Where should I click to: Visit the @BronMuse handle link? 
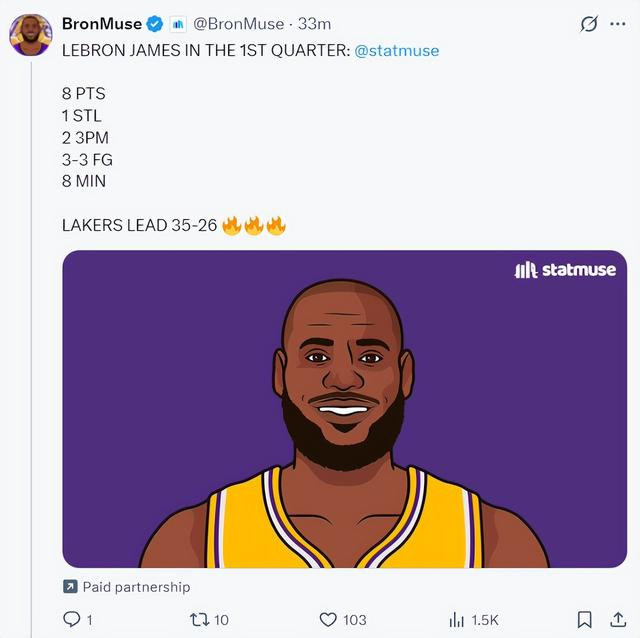click(239, 24)
